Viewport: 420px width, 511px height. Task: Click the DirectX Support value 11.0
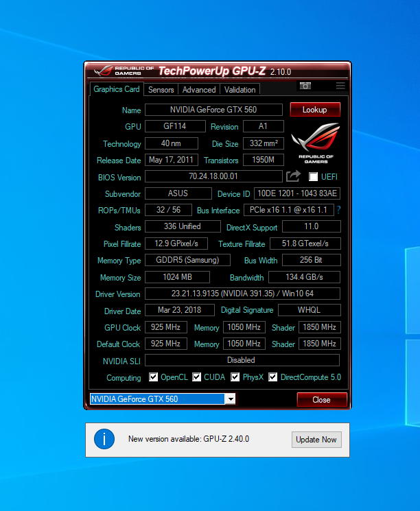click(312, 226)
